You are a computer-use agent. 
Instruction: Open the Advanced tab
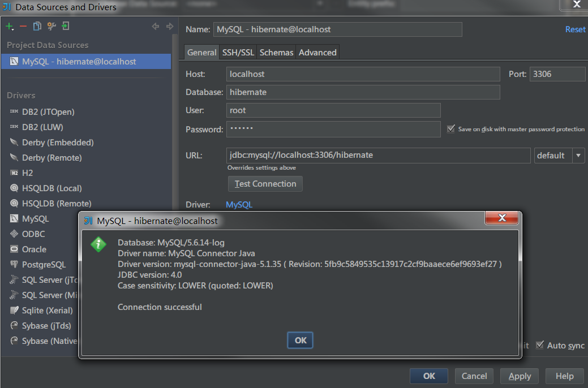(317, 53)
